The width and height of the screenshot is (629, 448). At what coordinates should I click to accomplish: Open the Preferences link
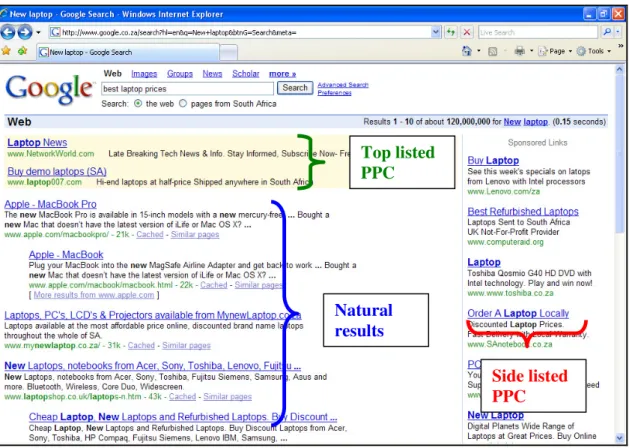coord(335,93)
